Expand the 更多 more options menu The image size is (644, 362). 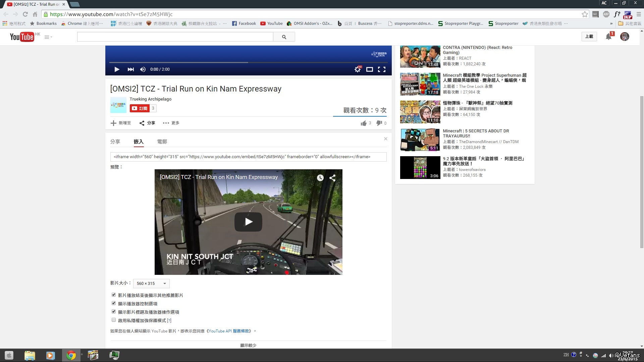pos(171,123)
